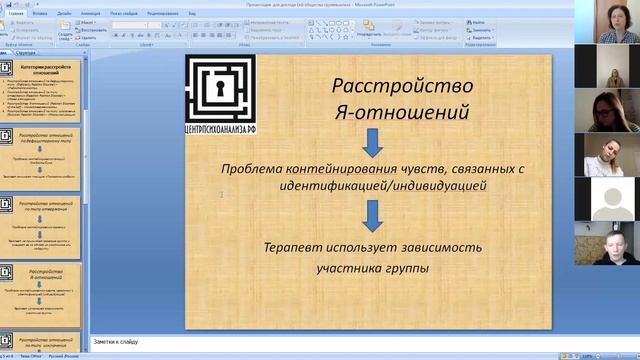This screenshot has height=360, width=640.
Task: Toggle strikethrough formatting
Action: [140, 36]
